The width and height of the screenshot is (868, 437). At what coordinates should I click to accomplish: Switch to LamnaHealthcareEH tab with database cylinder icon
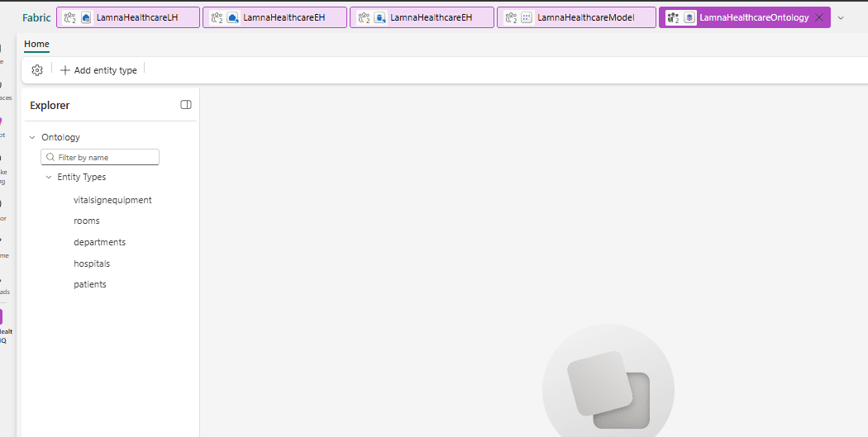tap(422, 17)
